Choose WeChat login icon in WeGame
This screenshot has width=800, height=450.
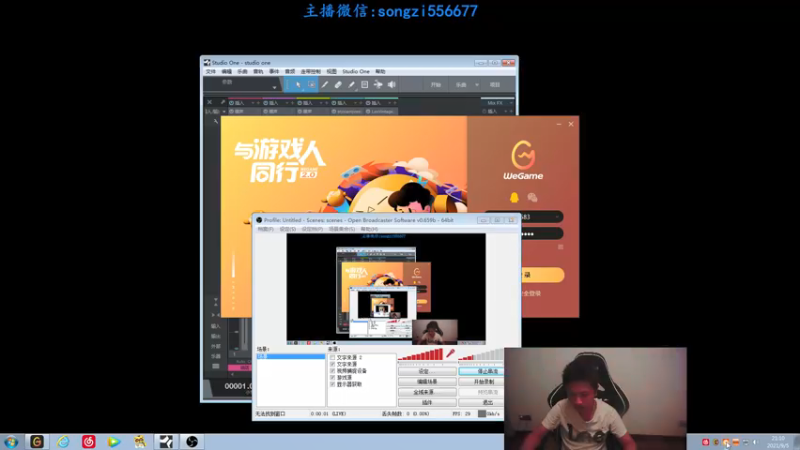(x=532, y=197)
